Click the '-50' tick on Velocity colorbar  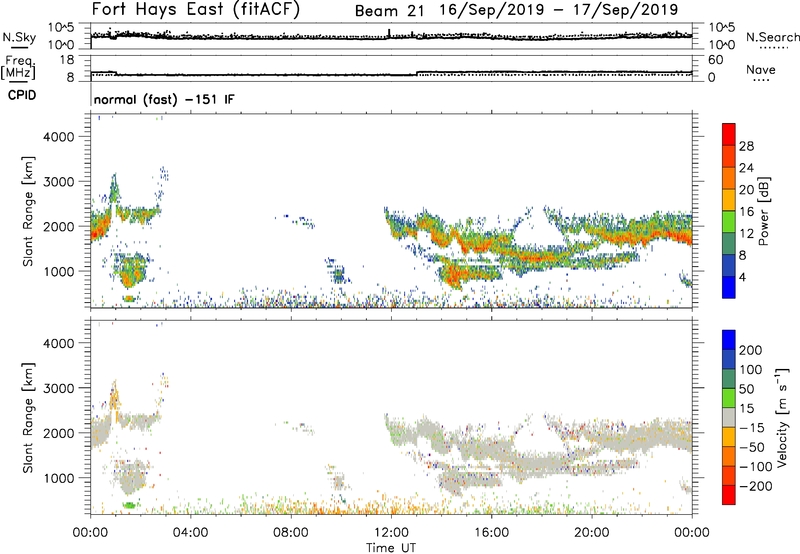pyautogui.click(x=752, y=447)
